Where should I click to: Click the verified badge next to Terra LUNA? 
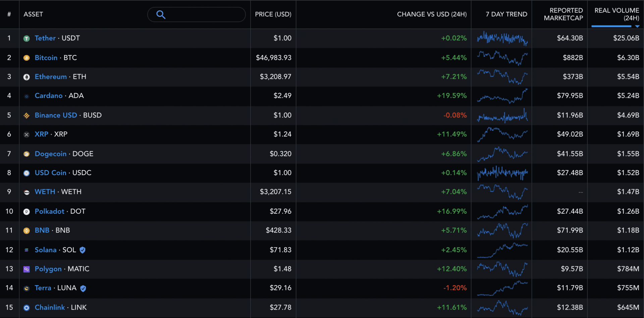pyautogui.click(x=83, y=288)
